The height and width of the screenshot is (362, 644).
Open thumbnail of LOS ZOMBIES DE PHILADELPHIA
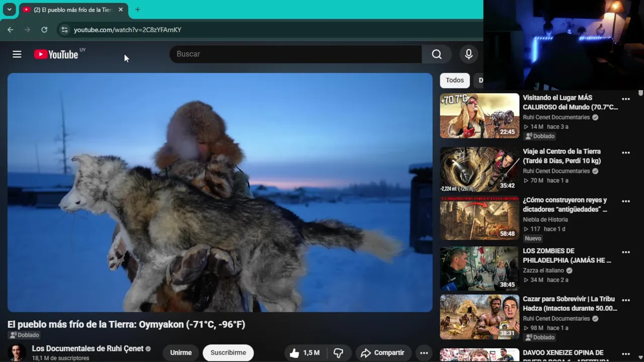(x=479, y=269)
